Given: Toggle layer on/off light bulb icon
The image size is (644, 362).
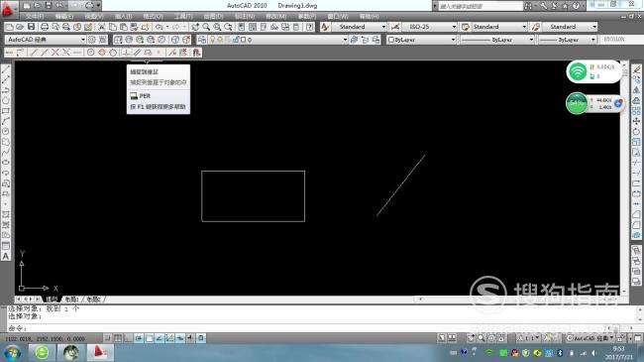Looking at the screenshot, I should coord(212,40).
